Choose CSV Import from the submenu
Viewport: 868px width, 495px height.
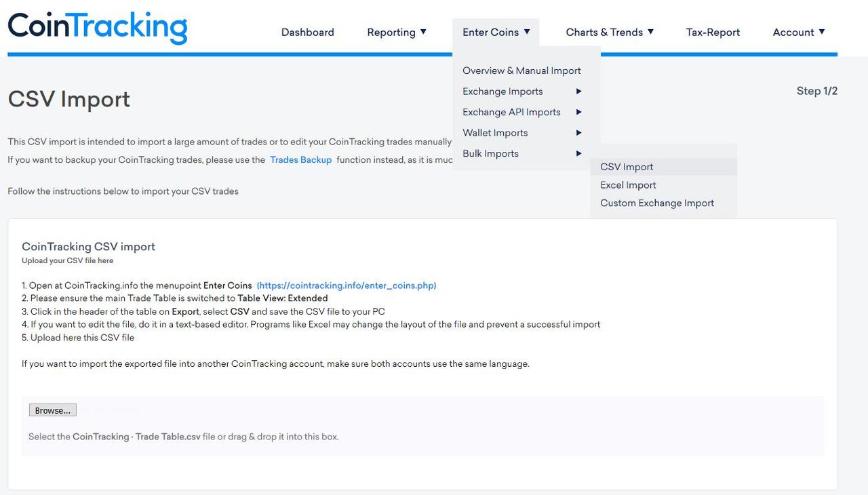(x=663, y=167)
